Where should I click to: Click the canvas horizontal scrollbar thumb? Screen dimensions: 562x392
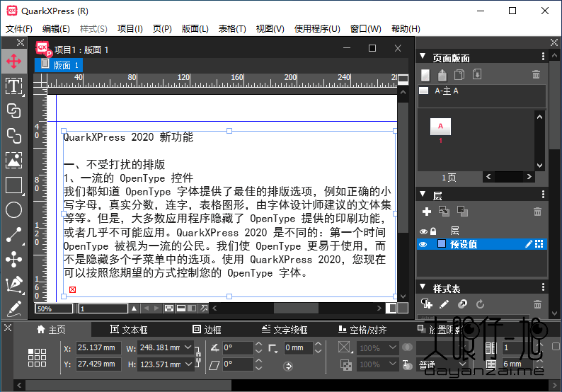tap(296, 309)
